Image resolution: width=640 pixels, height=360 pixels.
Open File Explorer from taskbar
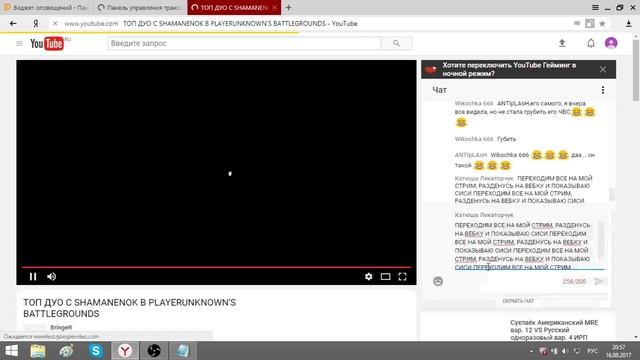tap(38, 351)
